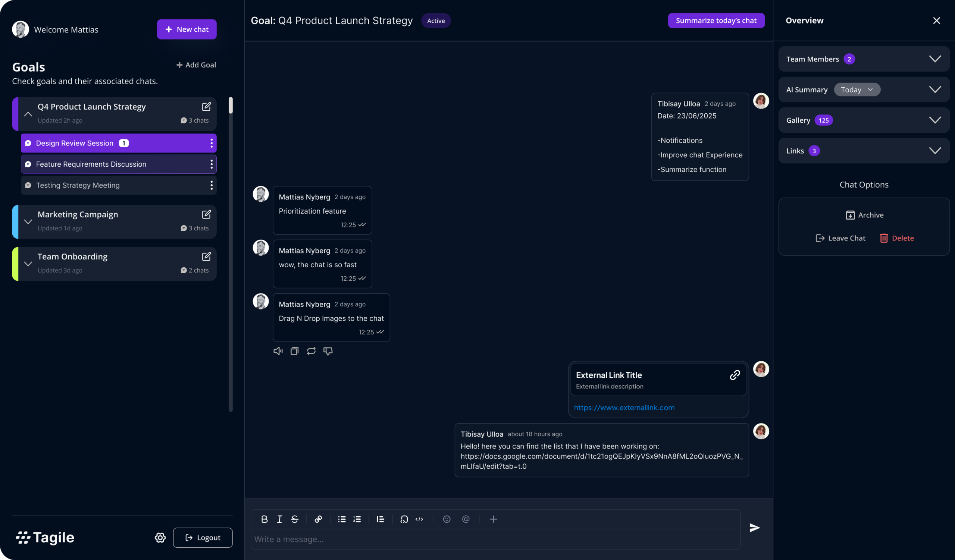Viewport: 955px width, 560px height.
Task: Click Summarize today's chat button
Action: [x=716, y=21]
